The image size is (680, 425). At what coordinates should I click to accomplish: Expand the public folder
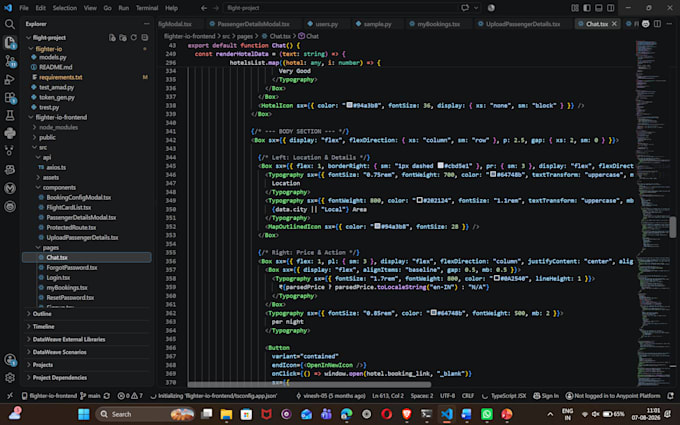point(34,137)
